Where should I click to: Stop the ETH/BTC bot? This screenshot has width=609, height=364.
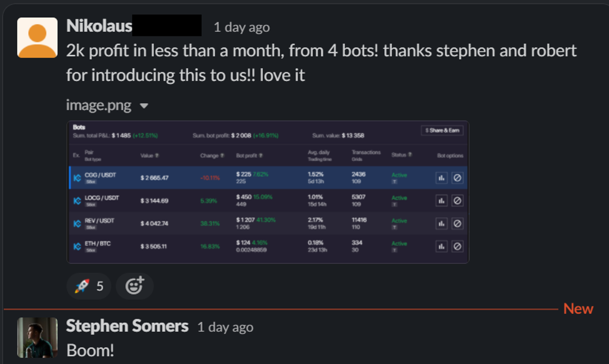pyautogui.click(x=457, y=247)
